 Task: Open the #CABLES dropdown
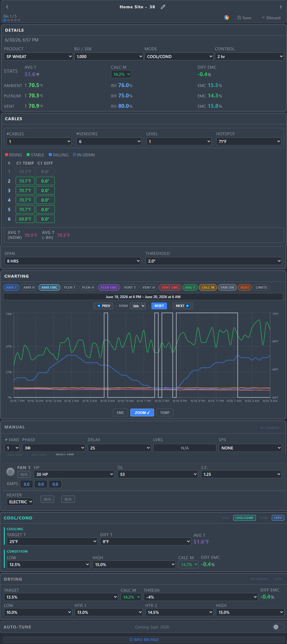[x=39, y=141]
